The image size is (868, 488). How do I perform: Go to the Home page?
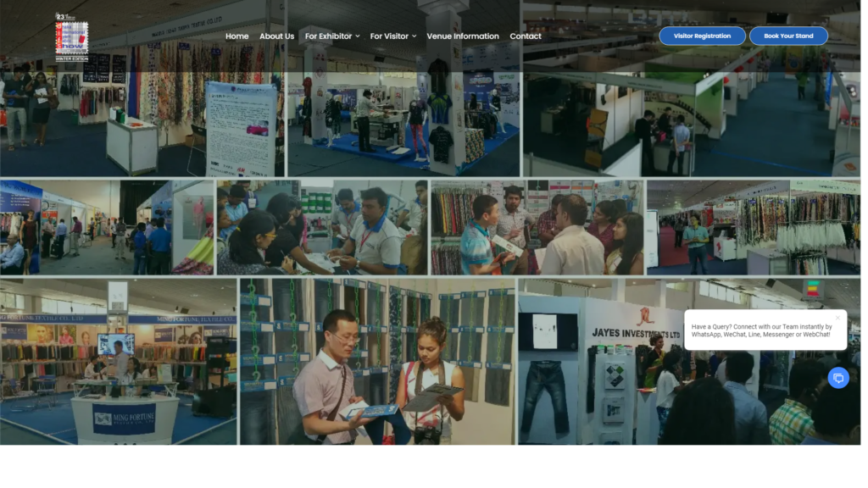tap(237, 36)
